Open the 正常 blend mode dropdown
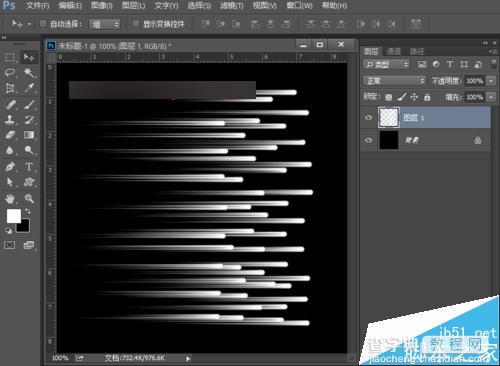Screen dimensions: 500x366 (x=394, y=81)
